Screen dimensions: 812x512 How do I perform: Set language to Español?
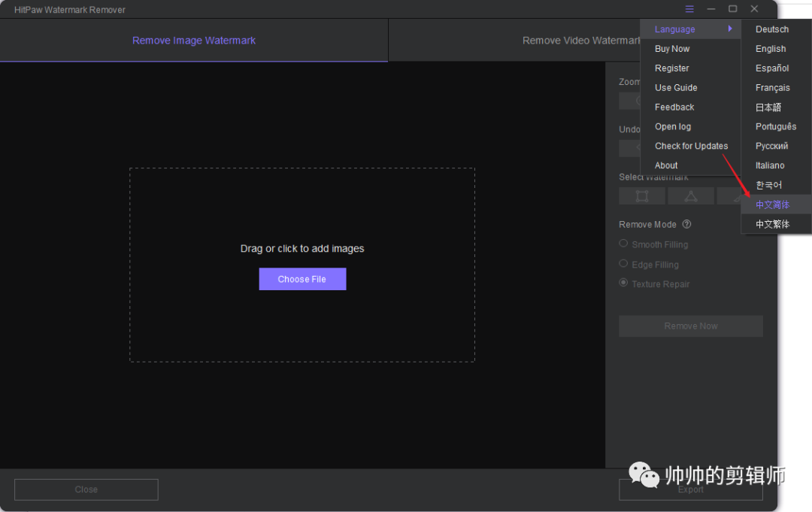point(777,68)
